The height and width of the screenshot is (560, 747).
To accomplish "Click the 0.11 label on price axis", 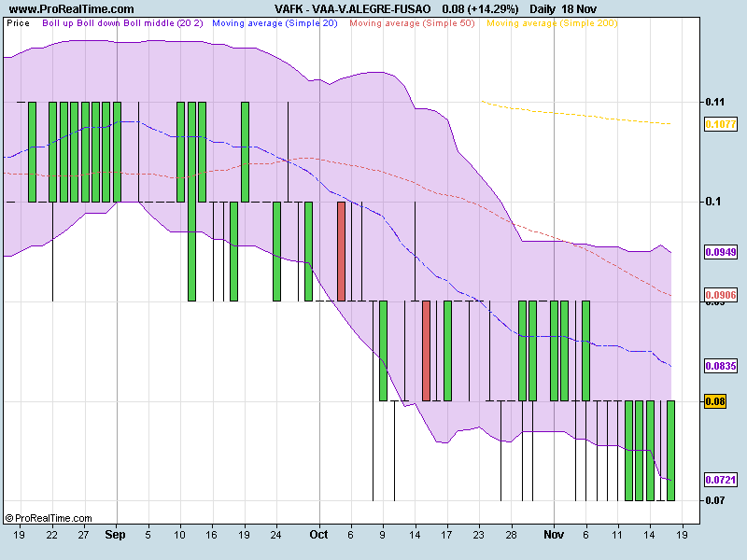I will click(x=714, y=102).
